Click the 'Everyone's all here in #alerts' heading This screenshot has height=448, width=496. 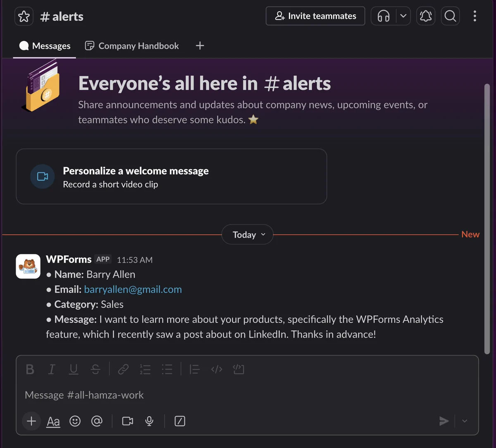pyautogui.click(x=205, y=83)
